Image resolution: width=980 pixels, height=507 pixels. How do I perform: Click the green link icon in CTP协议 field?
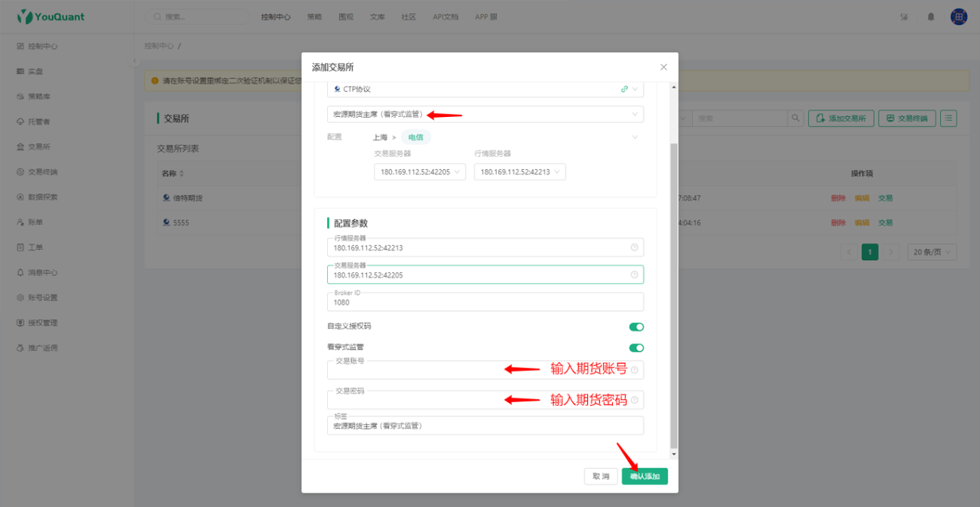point(624,89)
